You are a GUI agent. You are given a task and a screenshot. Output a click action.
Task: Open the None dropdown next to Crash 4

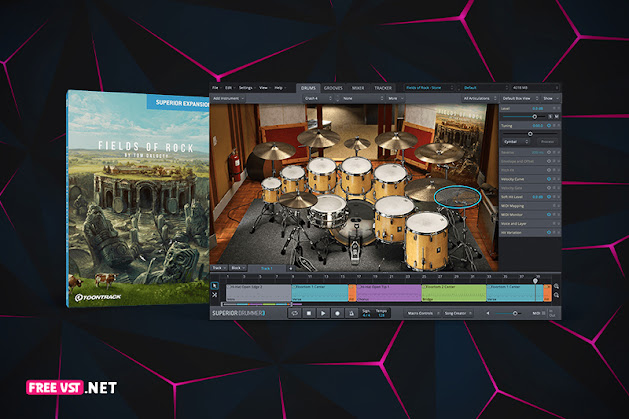click(363, 98)
